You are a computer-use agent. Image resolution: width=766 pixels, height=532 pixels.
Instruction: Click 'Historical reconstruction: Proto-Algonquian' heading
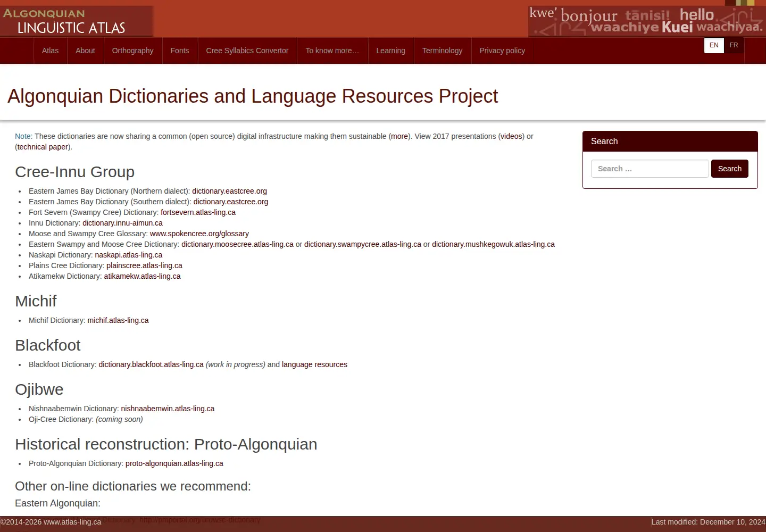coord(166,444)
